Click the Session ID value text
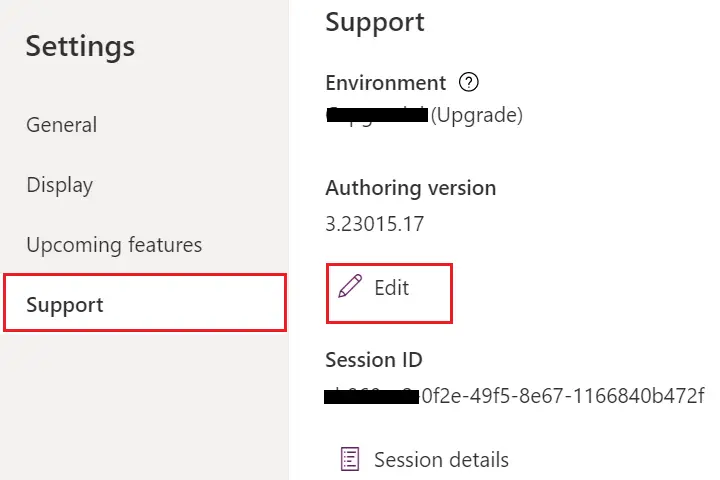 (514, 395)
